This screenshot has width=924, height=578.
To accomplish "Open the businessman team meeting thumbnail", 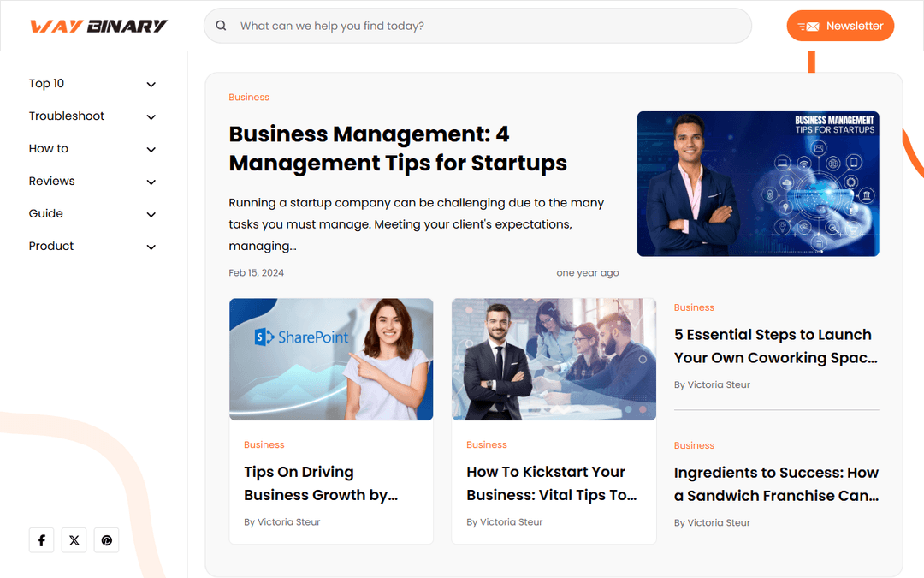I will tap(554, 359).
